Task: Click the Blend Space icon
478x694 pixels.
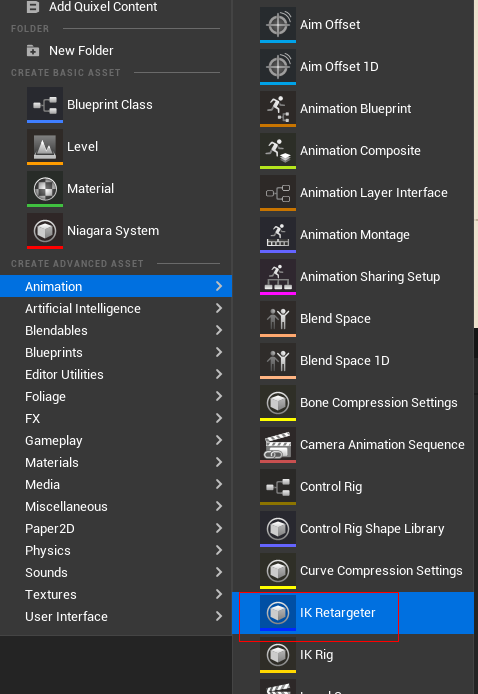Action: [278, 319]
